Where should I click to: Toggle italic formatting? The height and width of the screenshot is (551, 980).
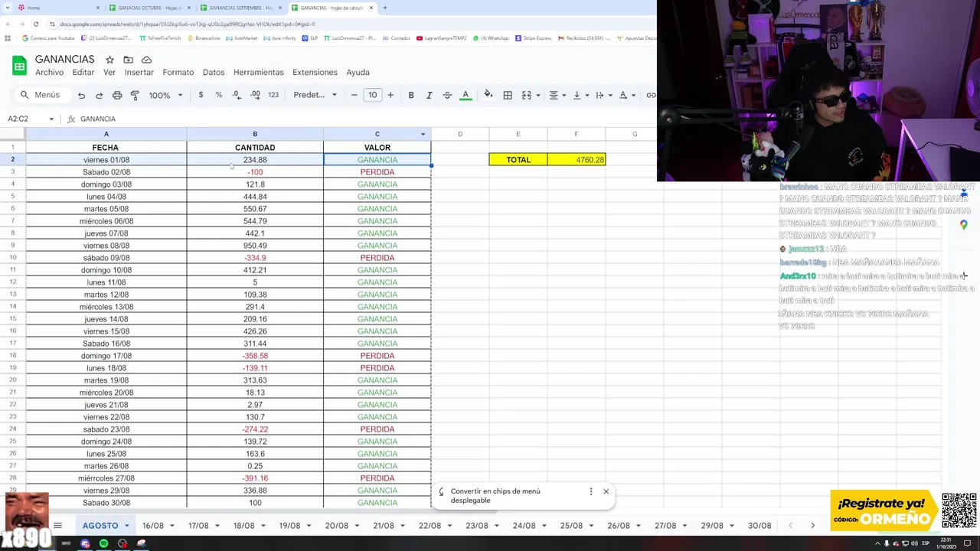pyautogui.click(x=429, y=95)
